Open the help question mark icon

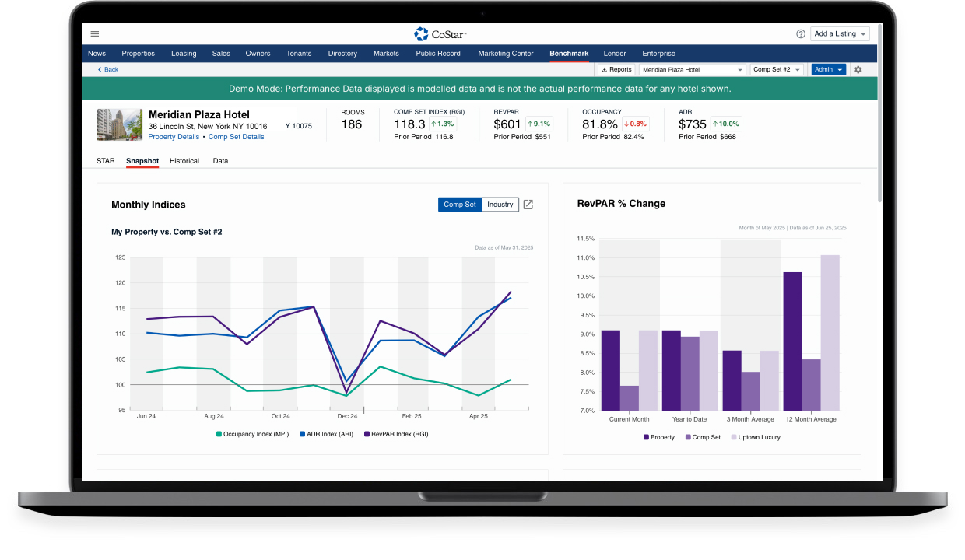pyautogui.click(x=801, y=34)
